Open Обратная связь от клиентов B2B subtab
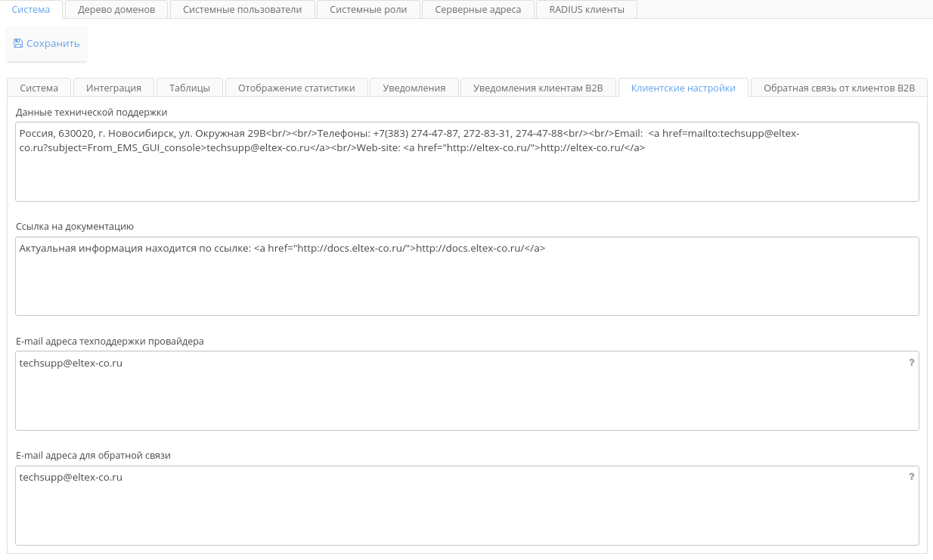 [x=839, y=88]
